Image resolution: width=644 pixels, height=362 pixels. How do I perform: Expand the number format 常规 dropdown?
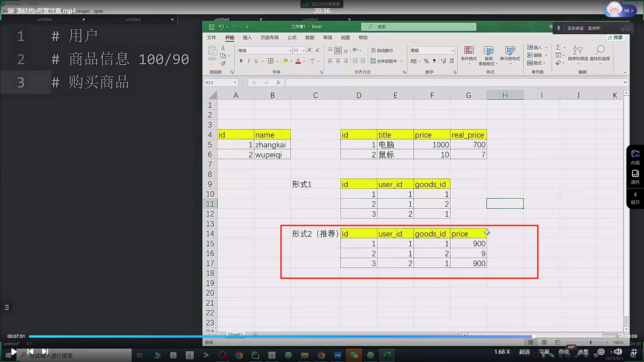coord(452,51)
